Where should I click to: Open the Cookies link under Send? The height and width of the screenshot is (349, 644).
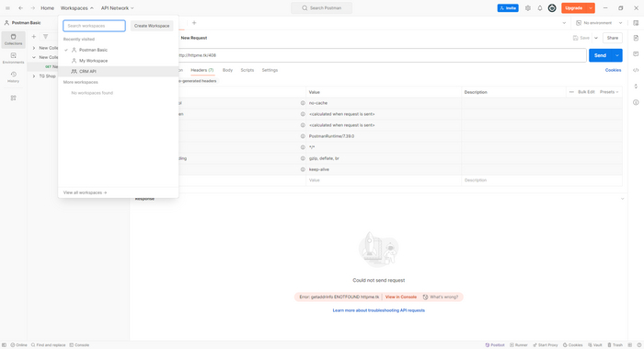click(614, 70)
